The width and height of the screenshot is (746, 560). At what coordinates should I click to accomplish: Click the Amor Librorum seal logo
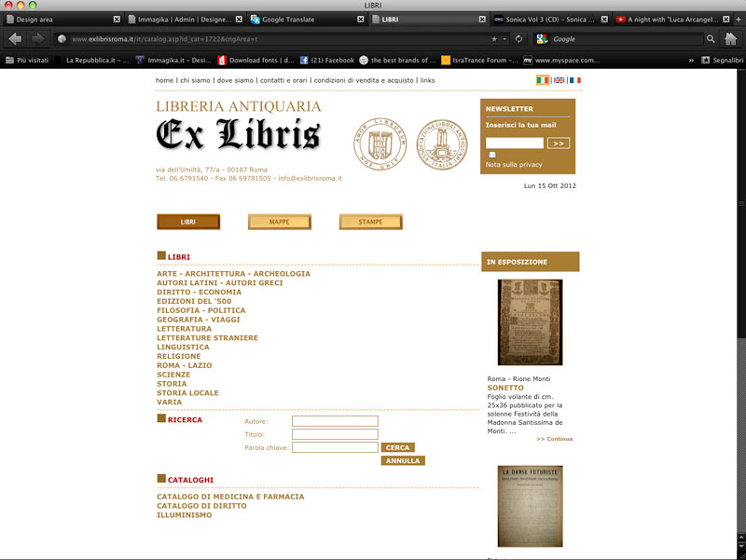(x=380, y=144)
